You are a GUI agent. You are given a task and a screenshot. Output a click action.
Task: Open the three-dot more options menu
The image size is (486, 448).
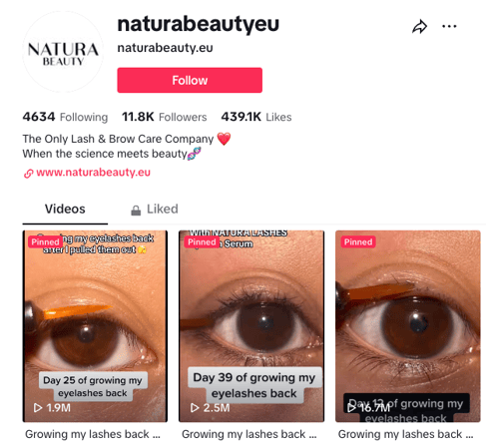click(449, 26)
